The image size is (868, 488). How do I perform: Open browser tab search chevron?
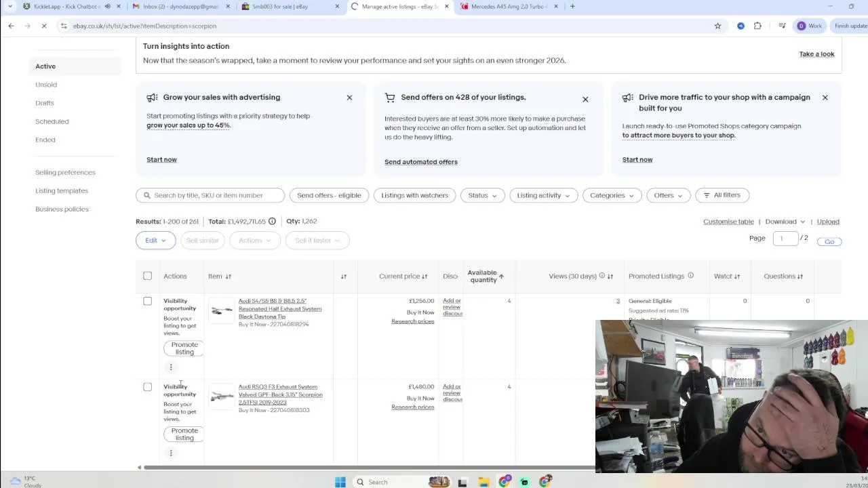[11, 7]
